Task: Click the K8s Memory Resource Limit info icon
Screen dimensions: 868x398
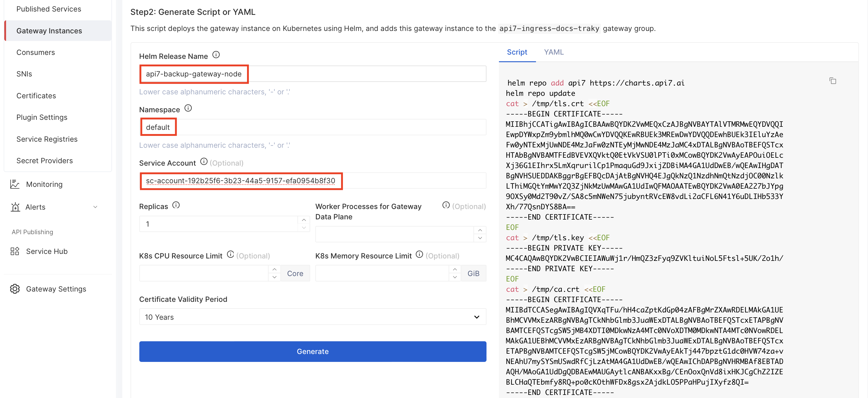Action: pyautogui.click(x=419, y=255)
